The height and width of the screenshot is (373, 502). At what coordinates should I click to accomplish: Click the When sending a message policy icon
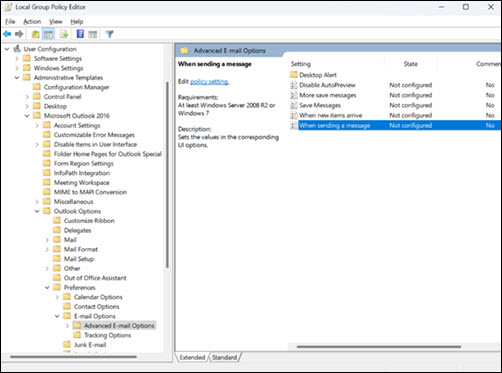pos(293,125)
